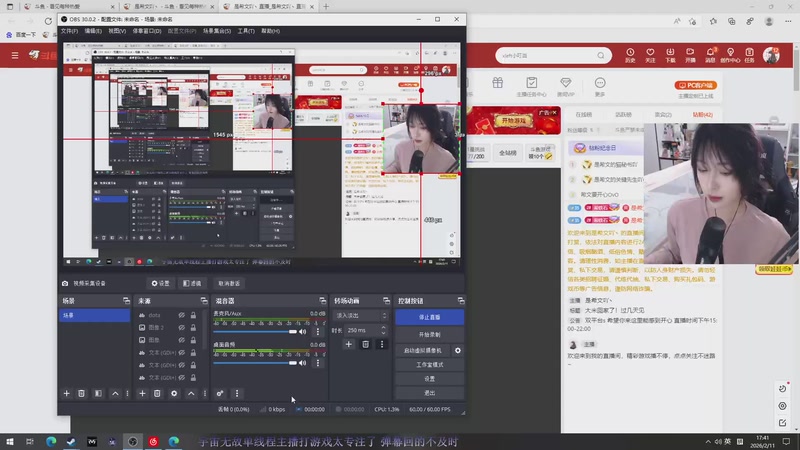Open Scenes panel three-dot overflow menu
This screenshot has width=800, height=450.
pyautogui.click(x=128, y=393)
